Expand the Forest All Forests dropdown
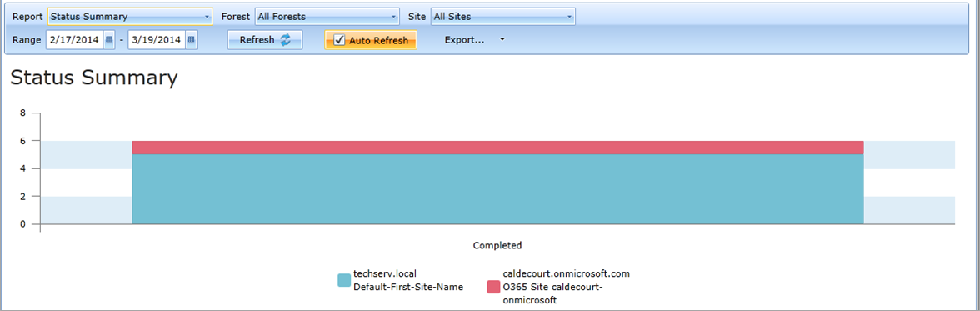The height and width of the screenshot is (311, 980). pyautogui.click(x=327, y=17)
